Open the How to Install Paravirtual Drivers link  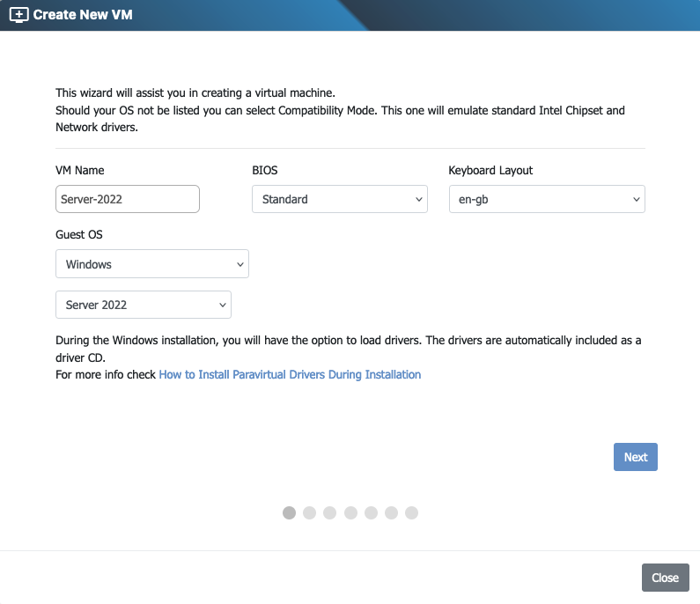290,374
